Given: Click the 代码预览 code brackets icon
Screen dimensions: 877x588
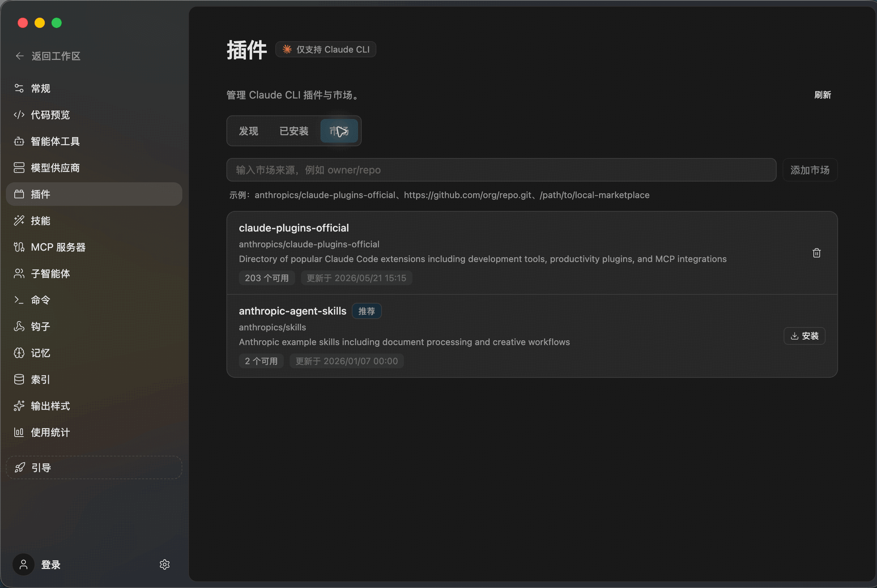Looking at the screenshot, I should pos(19,115).
